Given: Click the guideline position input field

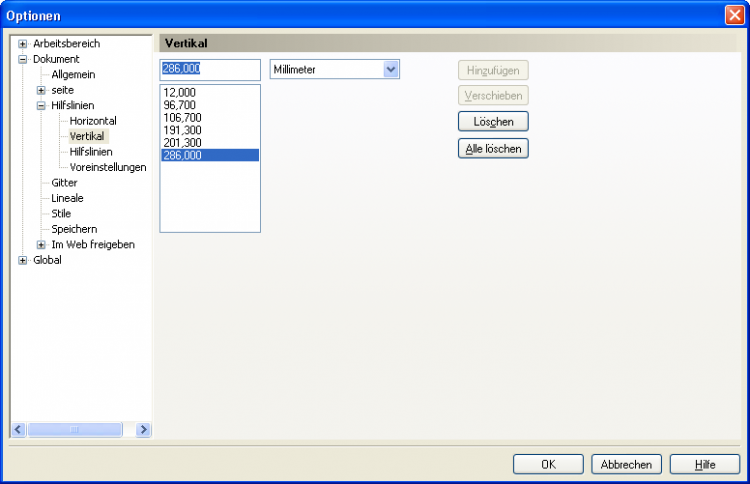Looking at the screenshot, I should tap(210, 69).
